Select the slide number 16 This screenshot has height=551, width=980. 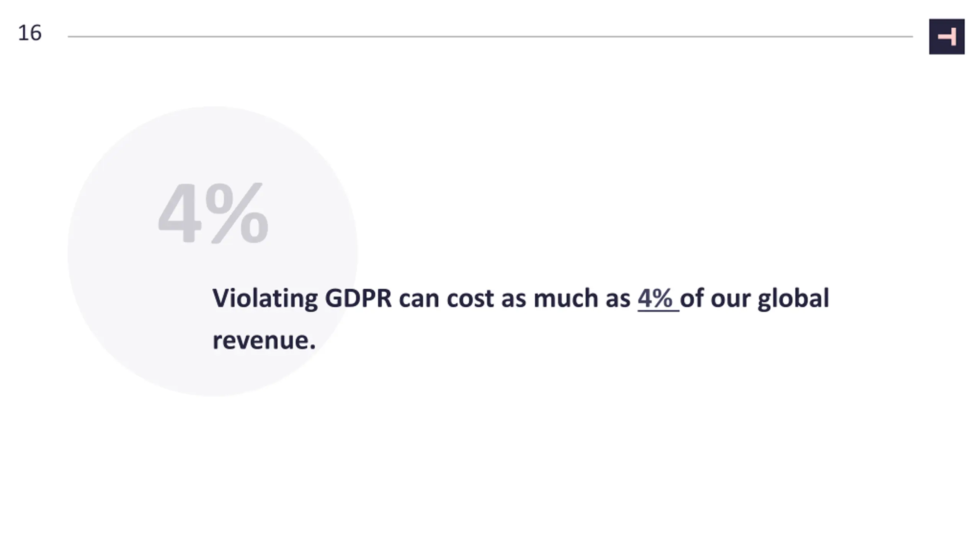[29, 33]
